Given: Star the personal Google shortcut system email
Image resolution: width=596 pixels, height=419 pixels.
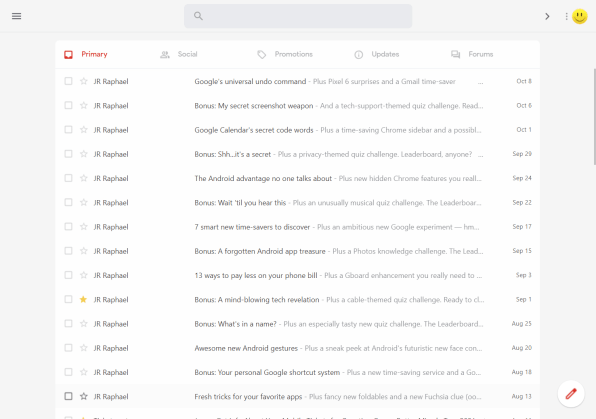Looking at the screenshot, I should click(84, 372).
